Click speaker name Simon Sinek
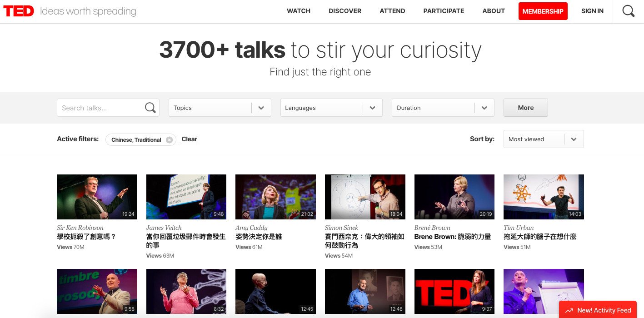Image resolution: width=644 pixels, height=318 pixels. tap(342, 228)
